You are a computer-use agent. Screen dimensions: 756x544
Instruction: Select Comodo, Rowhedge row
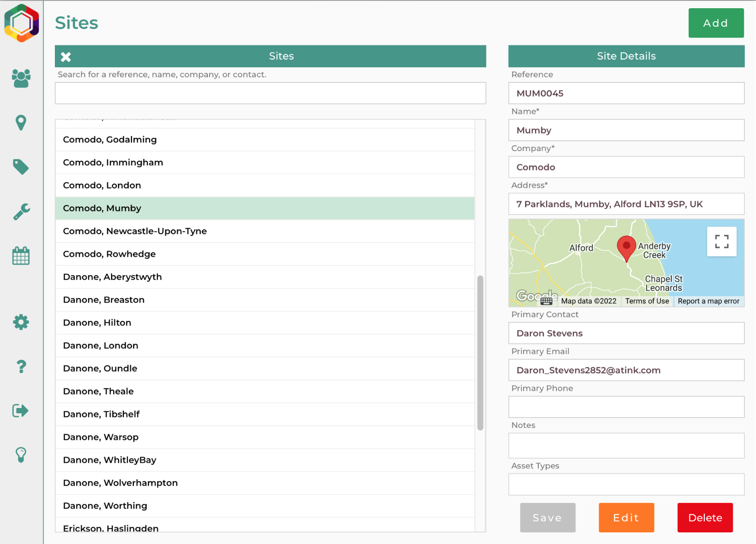(265, 254)
